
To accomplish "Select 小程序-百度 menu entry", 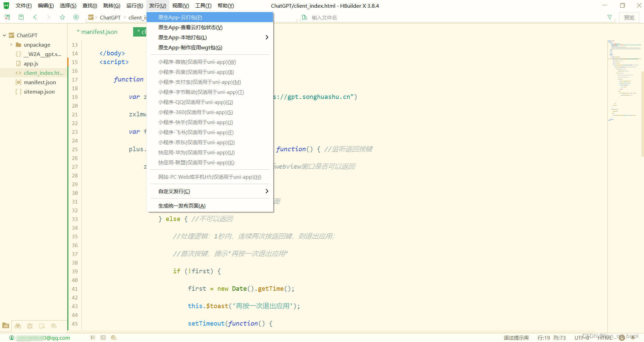I will click(x=210, y=72).
